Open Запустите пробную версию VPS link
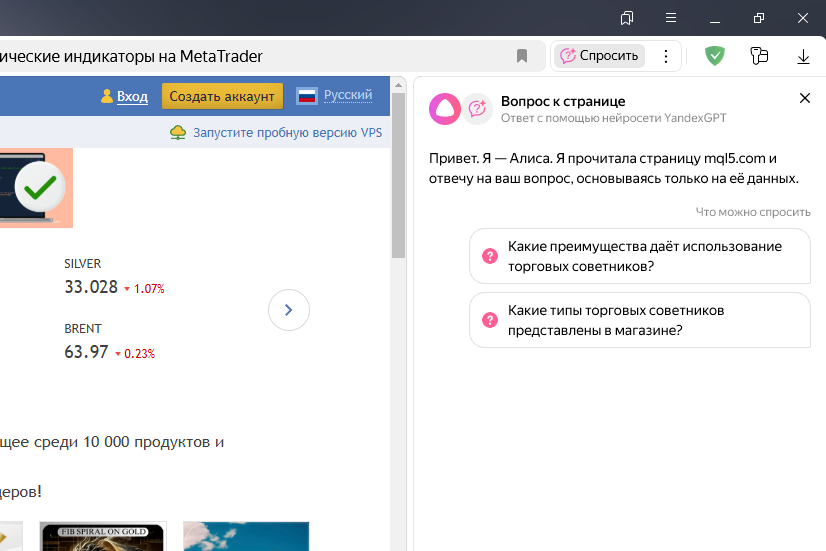The width and height of the screenshot is (826, 551). point(288,133)
